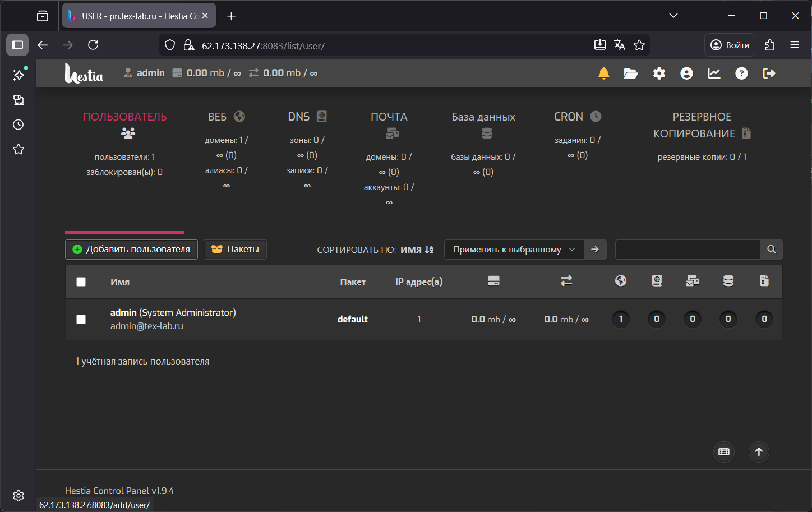This screenshot has width=812, height=512.
Task: Open the file manager folder icon
Action: point(631,73)
